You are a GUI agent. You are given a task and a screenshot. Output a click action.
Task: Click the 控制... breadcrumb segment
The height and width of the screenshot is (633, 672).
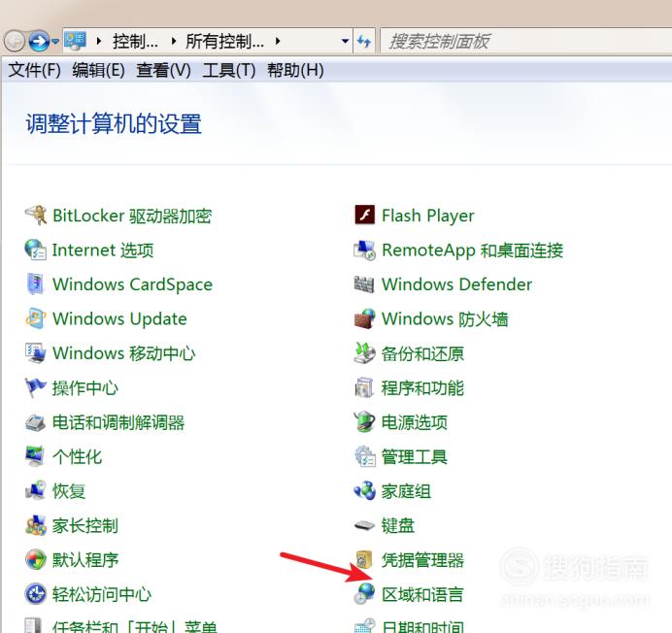coord(135,42)
